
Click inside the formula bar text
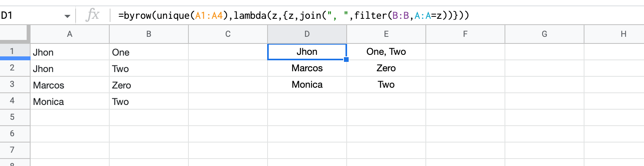293,15
